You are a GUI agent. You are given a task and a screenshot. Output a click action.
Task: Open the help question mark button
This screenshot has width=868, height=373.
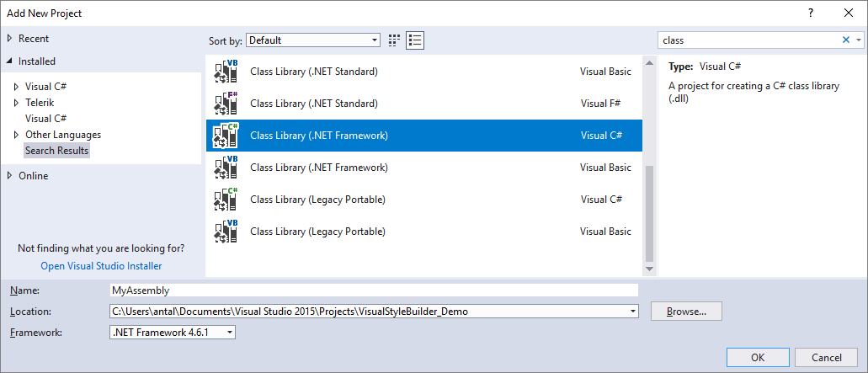click(809, 12)
